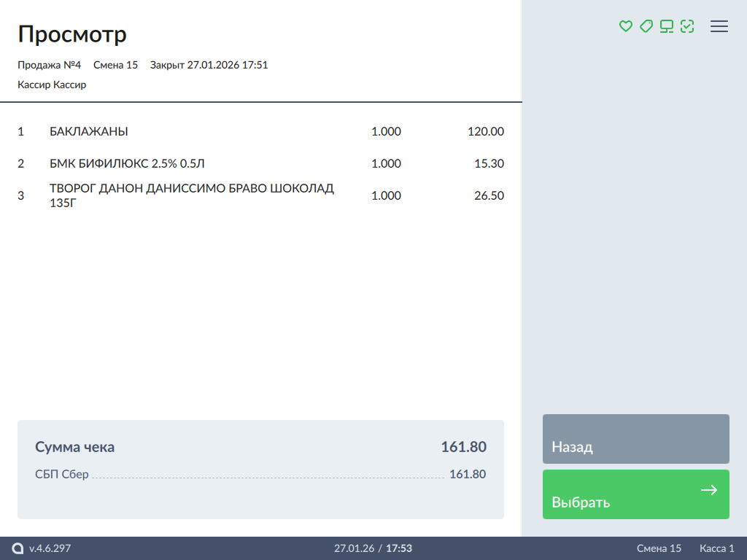This screenshot has width=747, height=560.
Task: Click the green price tag icon
Action: click(x=646, y=26)
